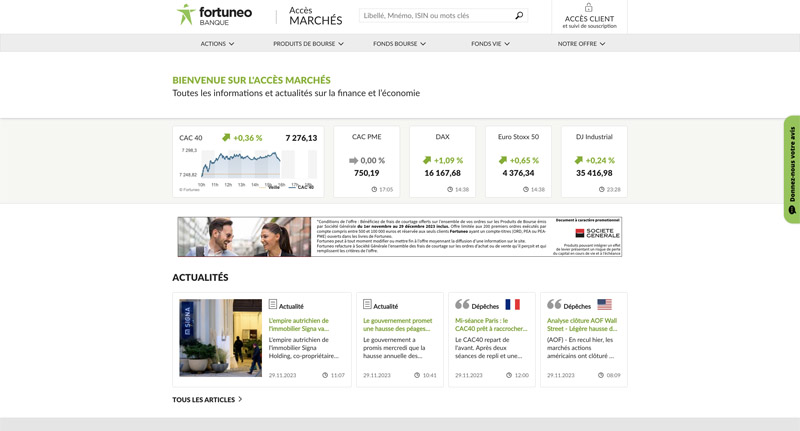800x431 pixels.
Task: Expand the Fonds Bourse chevron
Action: 423,44
